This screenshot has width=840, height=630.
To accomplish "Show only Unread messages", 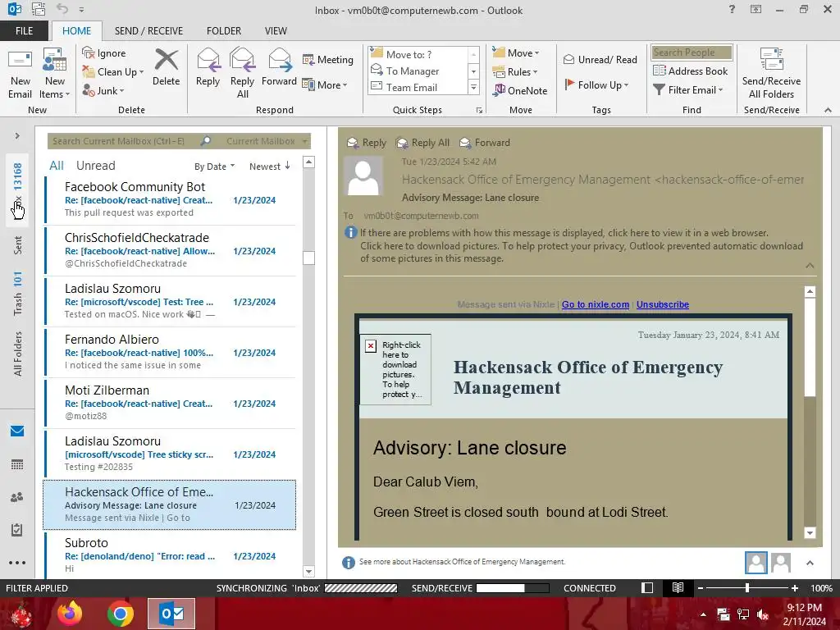I will pyautogui.click(x=95, y=166).
